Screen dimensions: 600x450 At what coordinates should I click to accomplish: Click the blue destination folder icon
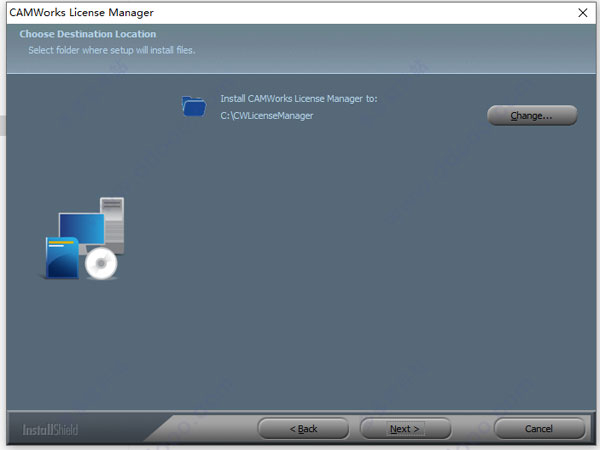pyautogui.click(x=194, y=106)
